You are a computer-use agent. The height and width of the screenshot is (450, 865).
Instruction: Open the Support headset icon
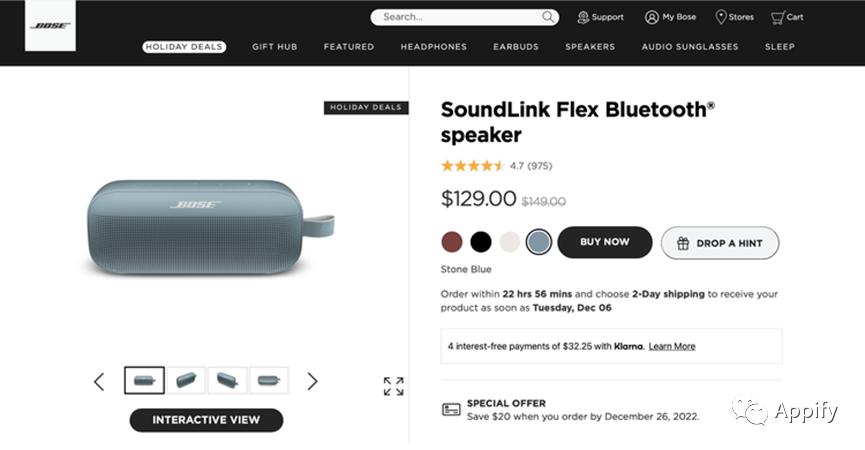coord(583,17)
